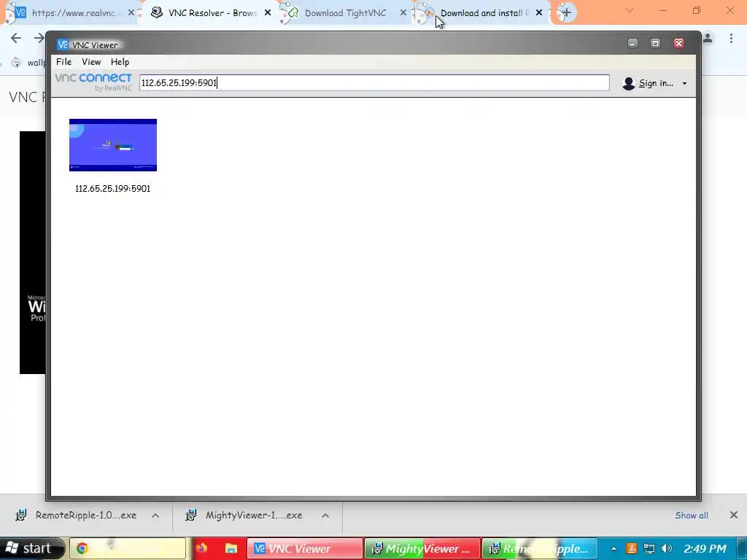The height and width of the screenshot is (560, 747).
Task: Click the Chrome taskbar button
Action: coord(128,548)
